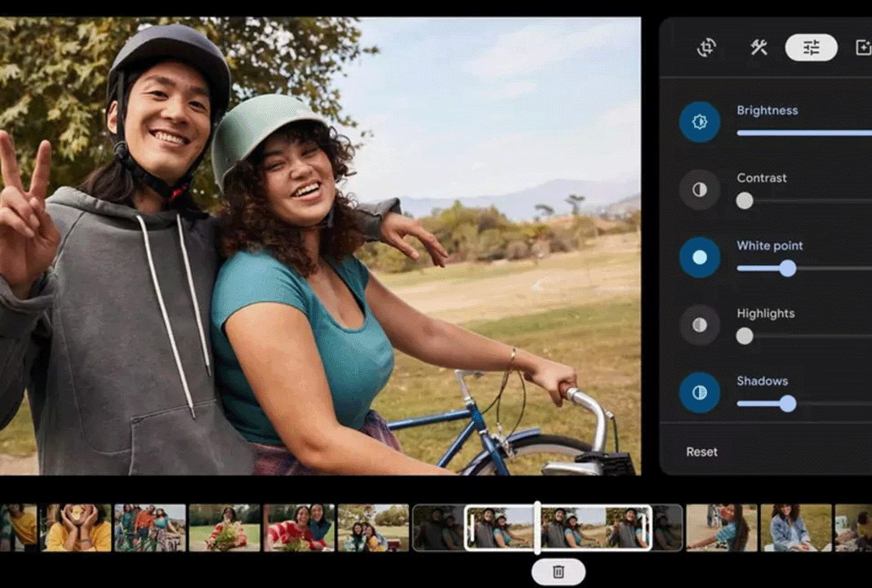Click the white playhead in the filmstrip
This screenshot has width=872, height=588.
click(537, 528)
